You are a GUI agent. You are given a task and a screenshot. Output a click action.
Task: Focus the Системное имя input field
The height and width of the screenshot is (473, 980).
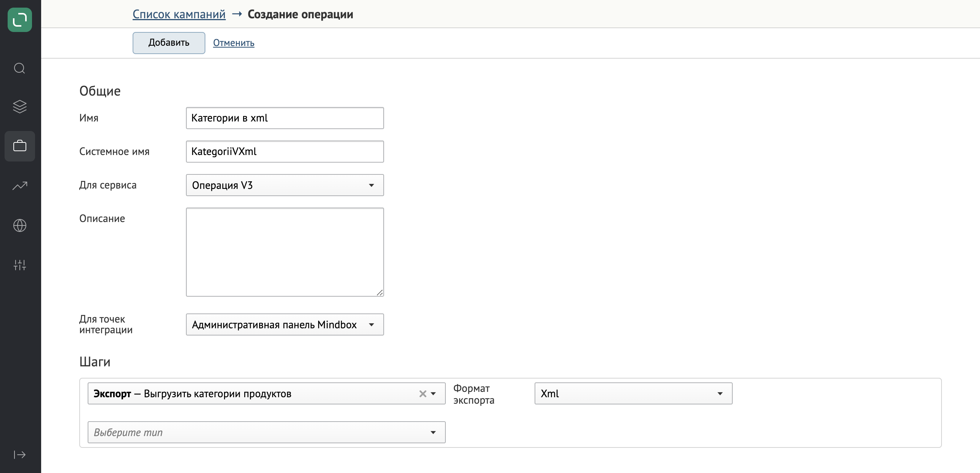click(285, 152)
